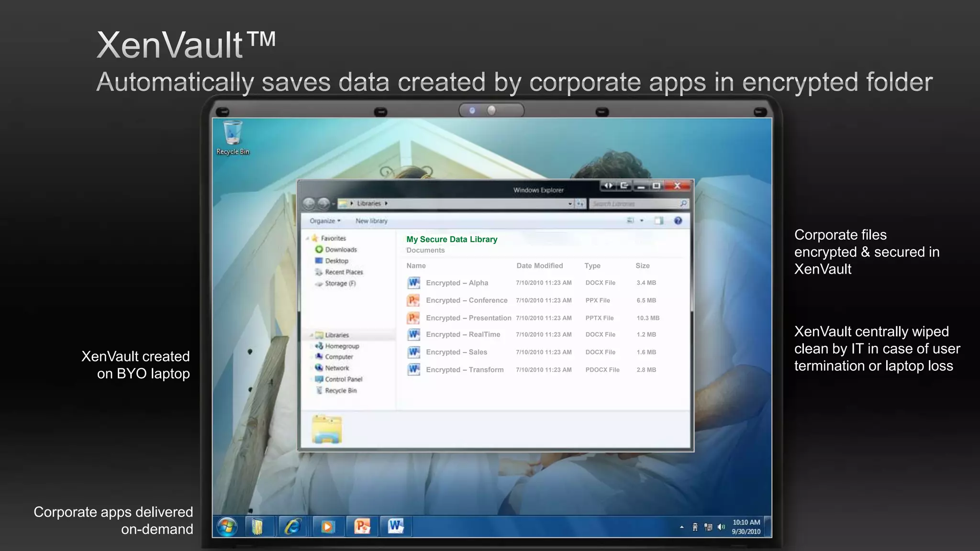Click the Back navigation arrow button
The height and width of the screenshot is (551, 980).
[x=309, y=204]
